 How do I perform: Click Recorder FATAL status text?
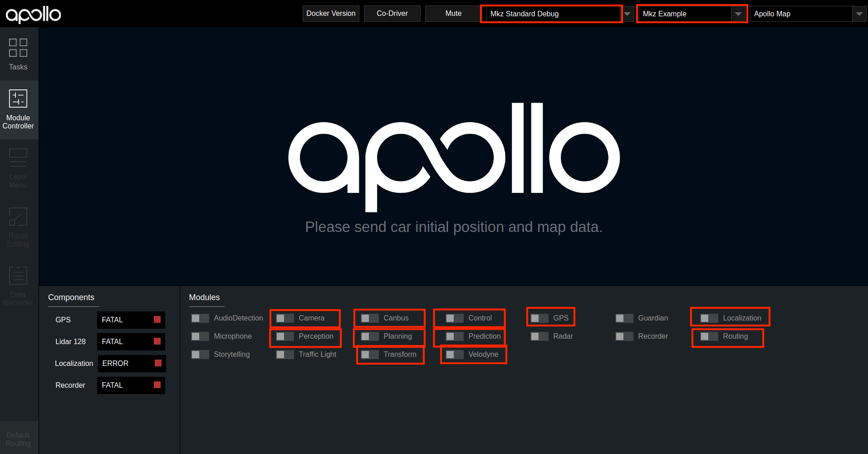(x=112, y=385)
